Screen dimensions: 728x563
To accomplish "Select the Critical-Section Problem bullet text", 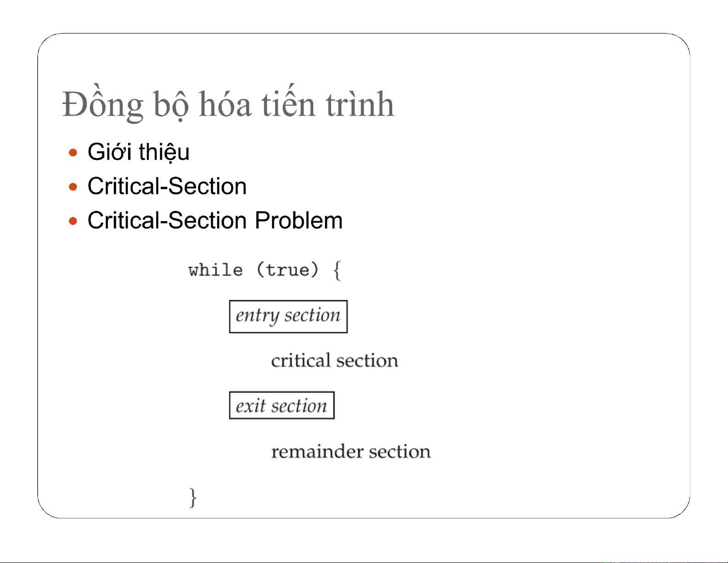I will pyautogui.click(x=215, y=220).
